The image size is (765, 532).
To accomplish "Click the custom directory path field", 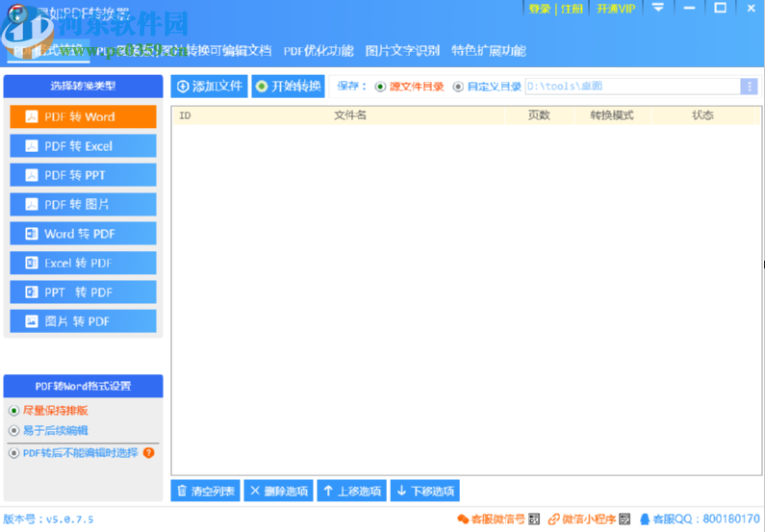I will coord(631,87).
